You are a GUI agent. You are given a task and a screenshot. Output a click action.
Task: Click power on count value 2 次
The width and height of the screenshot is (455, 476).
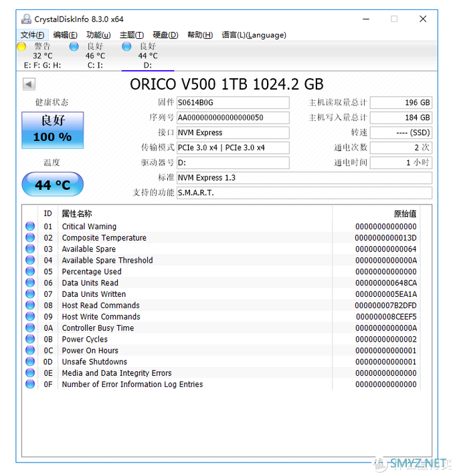[401, 148]
